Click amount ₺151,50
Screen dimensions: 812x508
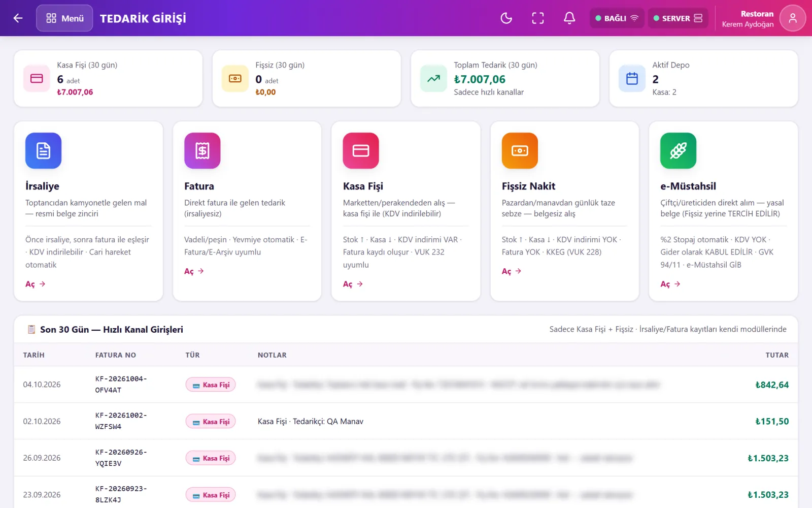[772, 422]
